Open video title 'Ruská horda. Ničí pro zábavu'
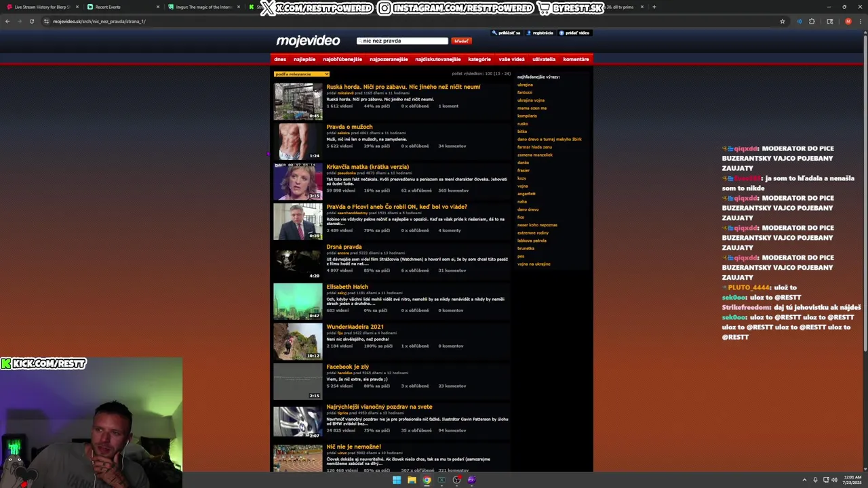The height and width of the screenshot is (488, 868). pyautogui.click(x=403, y=87)
